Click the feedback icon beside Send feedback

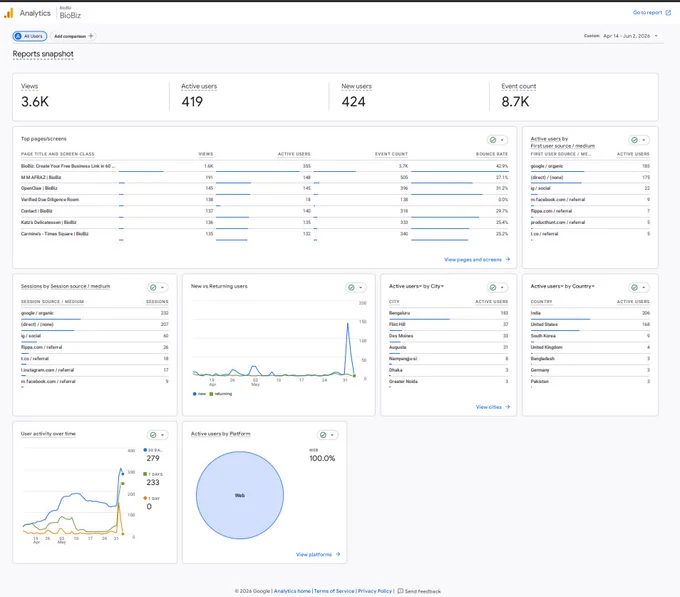pyautogui.click(x=400, y=591)
